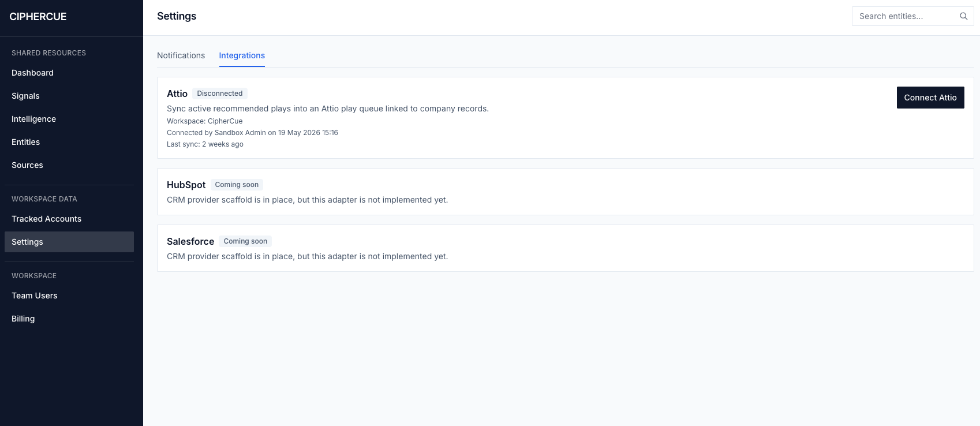Click the WORKSPACE DATA section label

44,199
